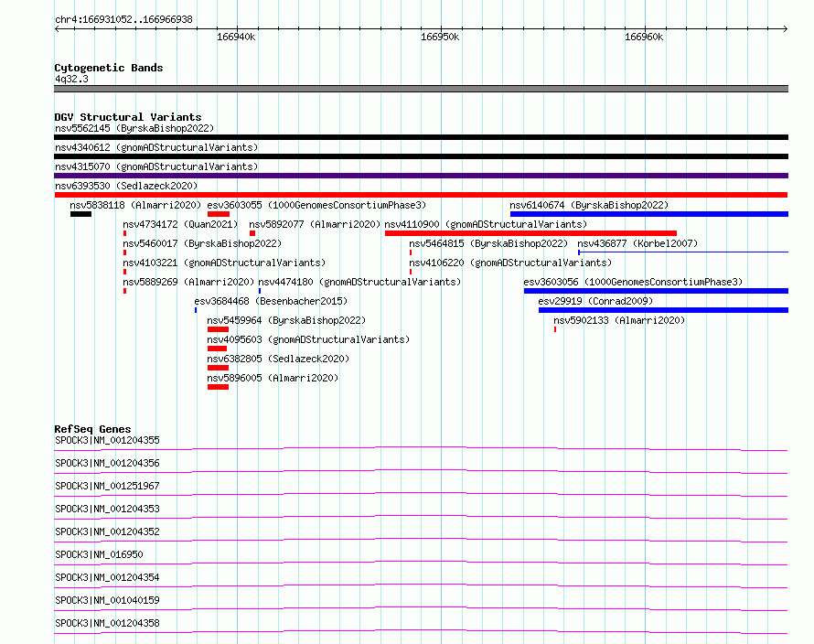Click the gray 4q32.3 cytogenetic band bar
814x644 pixels.
tap(421, 89)
